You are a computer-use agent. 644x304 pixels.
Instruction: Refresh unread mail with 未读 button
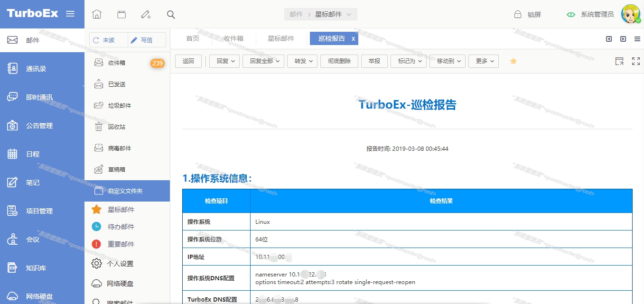109,40
